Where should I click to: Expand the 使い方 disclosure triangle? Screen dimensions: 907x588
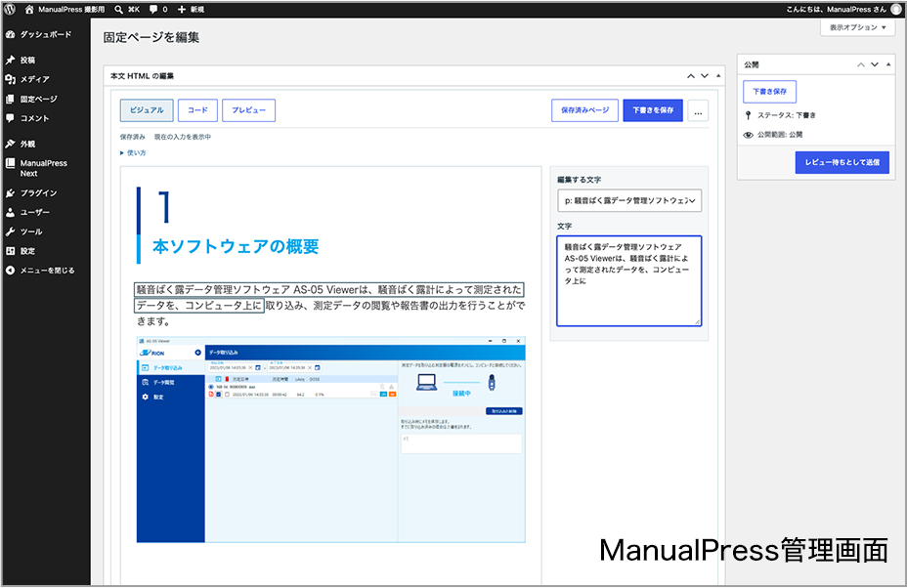click(122, 153)
